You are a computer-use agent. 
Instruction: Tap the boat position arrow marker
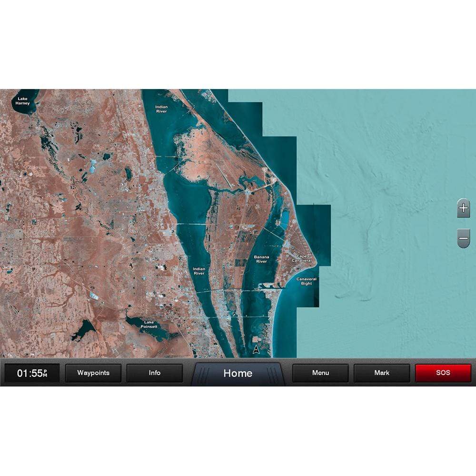point(256,350)
